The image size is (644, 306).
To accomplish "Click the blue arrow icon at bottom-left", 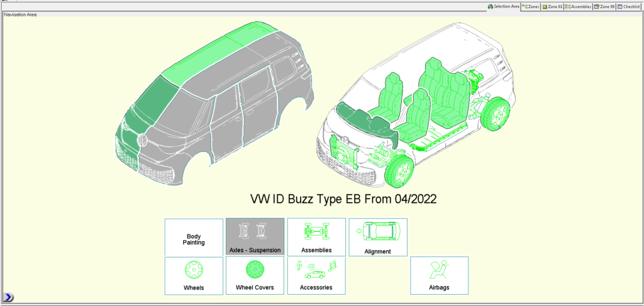I will click(9, 297).
